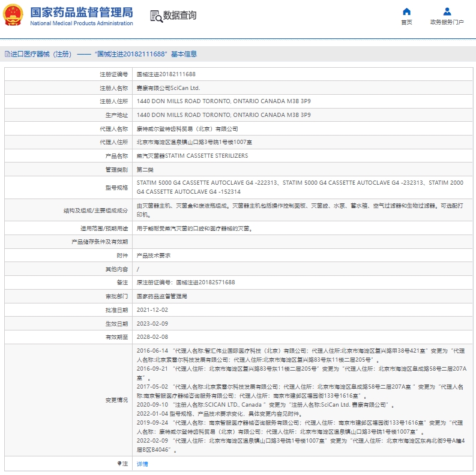Image resolution: width=476 pixels, height=475 pixels.
Task: Click the 首页 label
Action: [x=406, y=22]
